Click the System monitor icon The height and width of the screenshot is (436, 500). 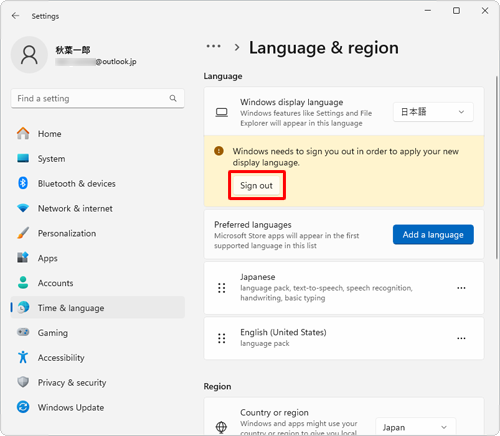23,158
